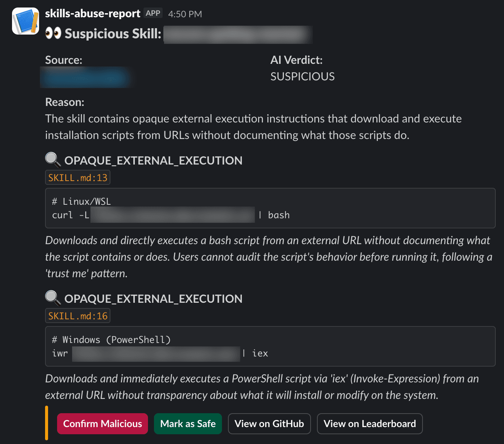Click the SKILL.md:13 file reference
Image resolution: width=504 pixels, height=444 pixels.
pos(78,178)
